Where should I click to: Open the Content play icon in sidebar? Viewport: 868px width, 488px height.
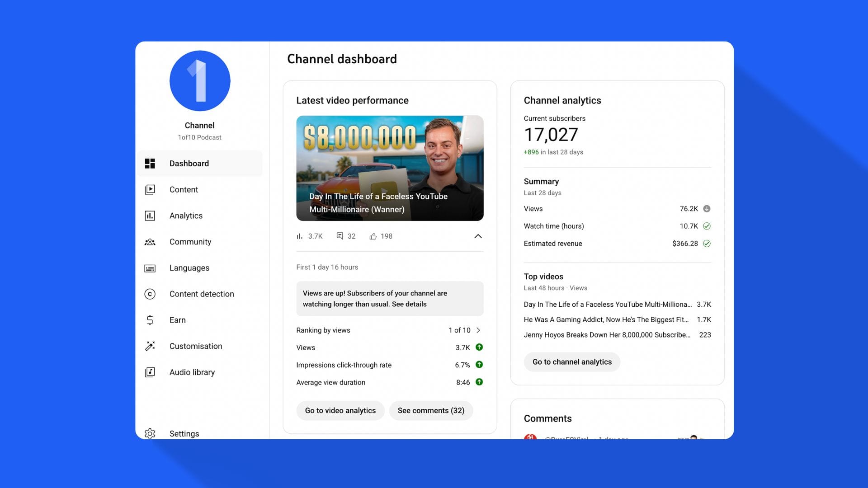pyautogui.click(x=150, y=190)
